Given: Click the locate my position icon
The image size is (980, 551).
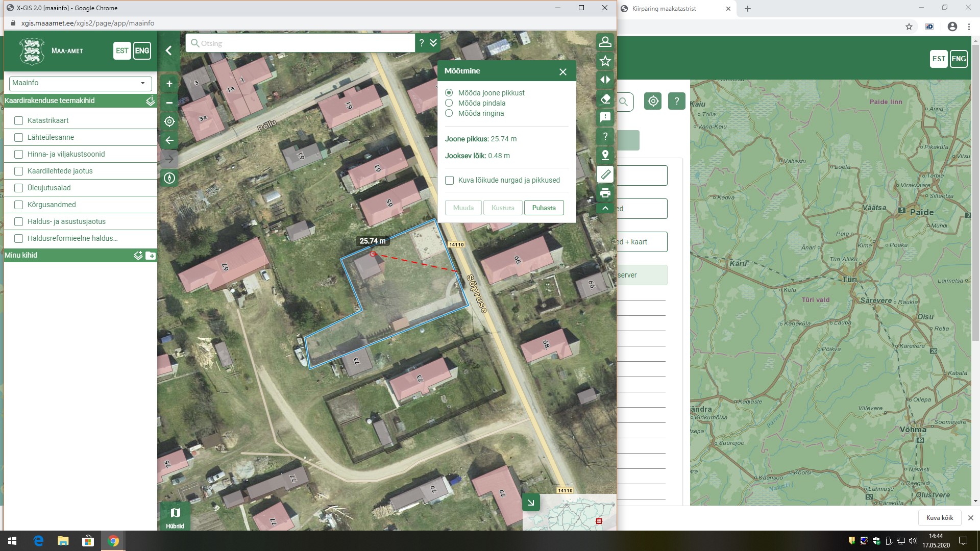Looking at the screenshot, I should (x=169, y=121).
